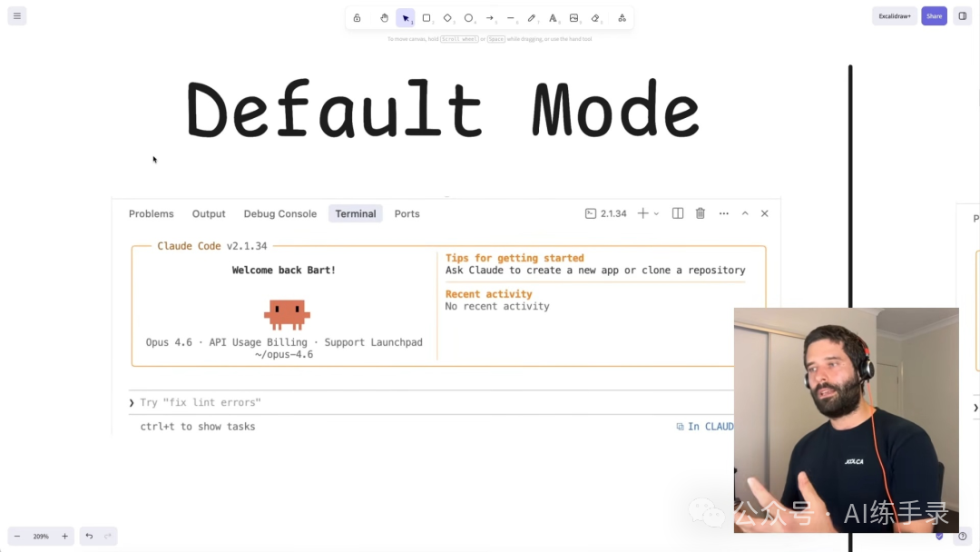Viewport: 980px width, 552px height.
Task: Undo the last action
Action: pyautogui.click(x=89, y=537)
